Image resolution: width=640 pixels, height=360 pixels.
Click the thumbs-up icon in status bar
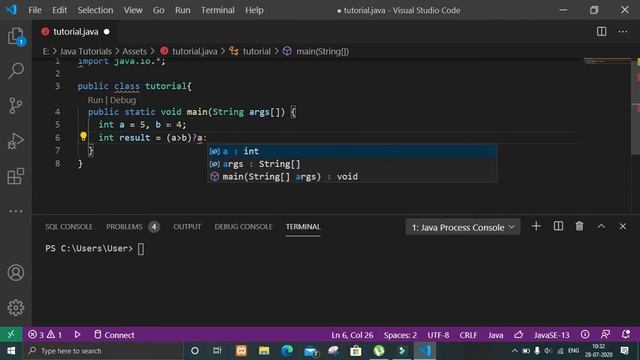(x=518, y=335)
